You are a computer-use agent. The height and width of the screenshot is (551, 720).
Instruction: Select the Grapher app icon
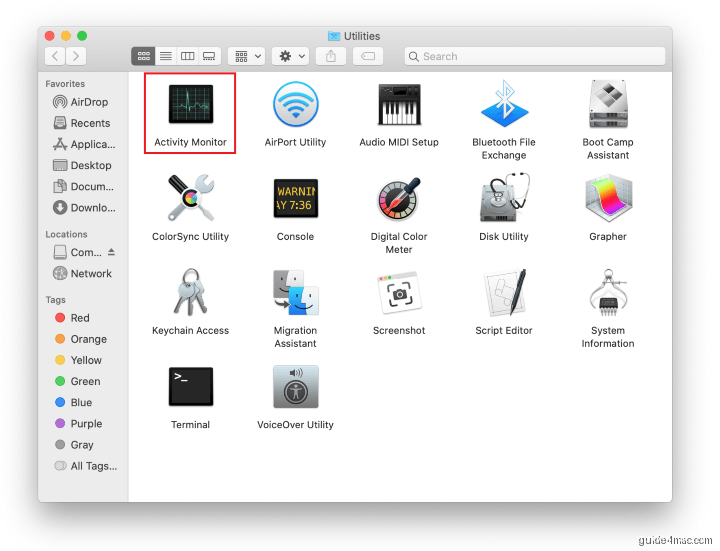(x=608, y=198)
